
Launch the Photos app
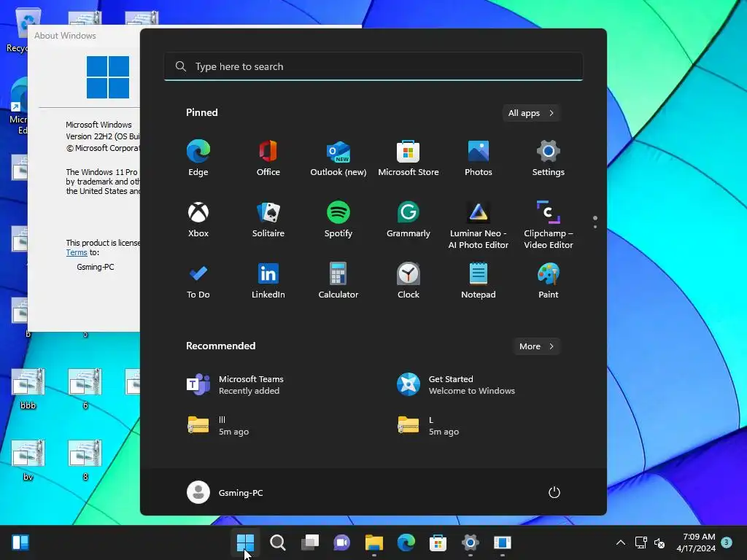coord(479,158)
